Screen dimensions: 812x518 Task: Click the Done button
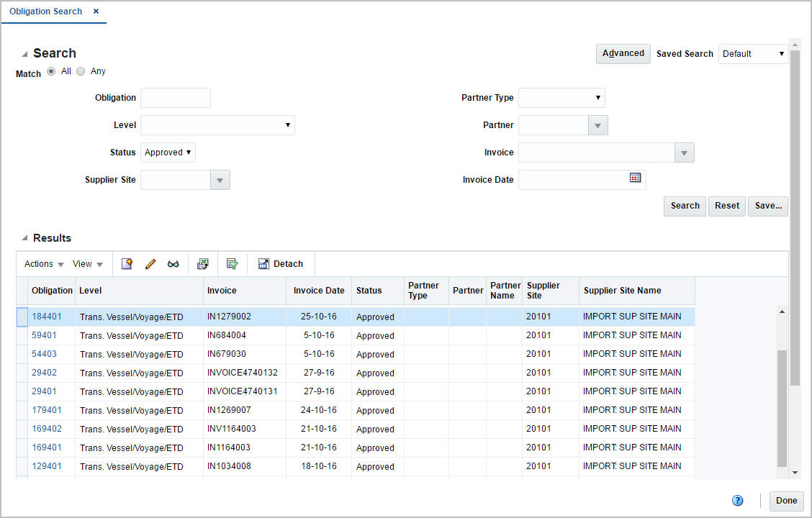pyautogui.click(x=786, y=501)
